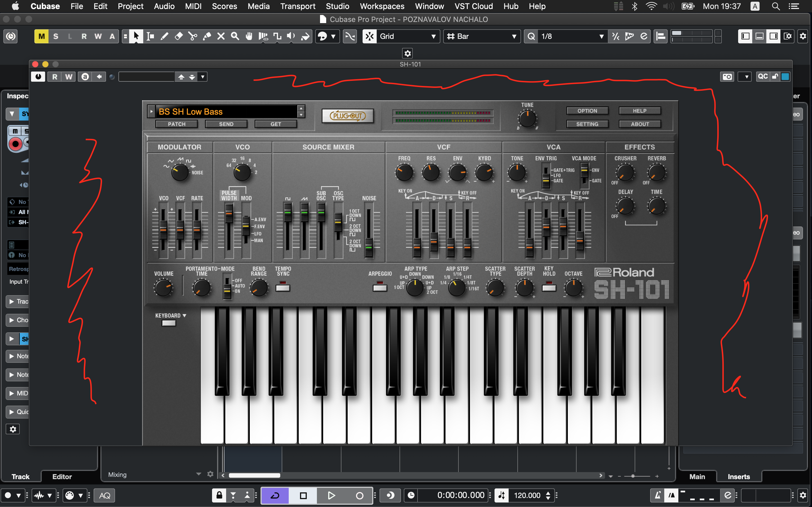Click the PLUG-OUT button
The width and height of the screenshot is (812, 507).
point(348,116)
